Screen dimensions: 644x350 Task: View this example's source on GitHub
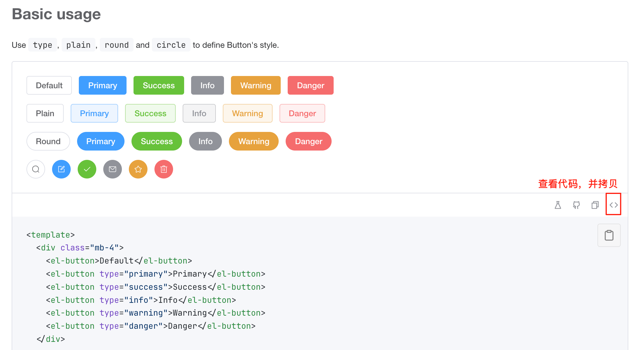[x=576, y=205]
